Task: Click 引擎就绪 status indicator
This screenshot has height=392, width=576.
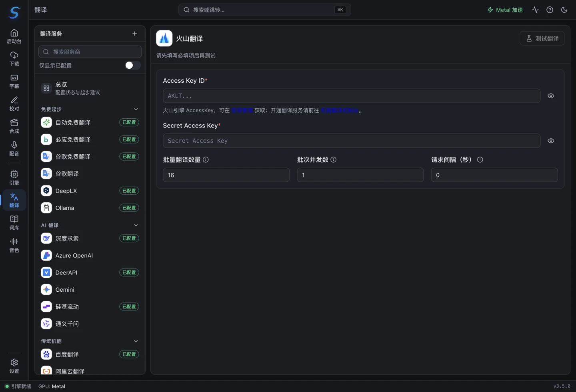Action: tap(18, 386)
